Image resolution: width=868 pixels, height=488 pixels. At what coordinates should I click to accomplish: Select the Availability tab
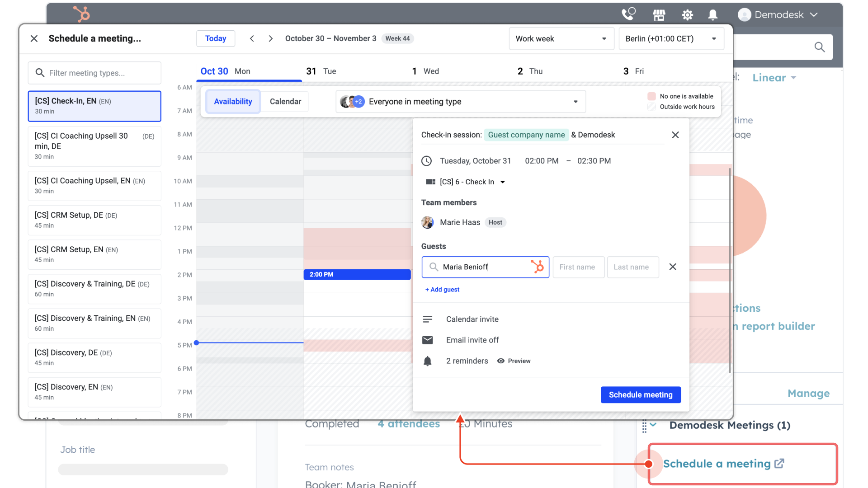click(x=233, y=101)
